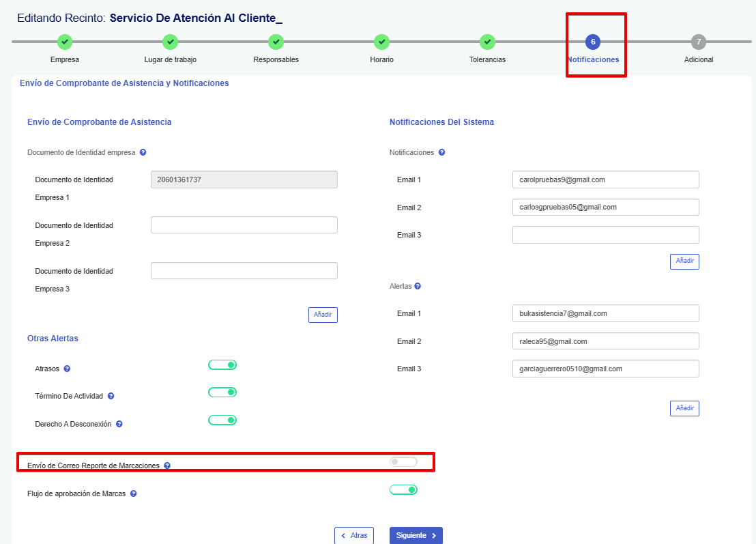This screenshot has height=544, width=756.
Task: Disable the Atrasos alert toggle
Action: pyautogui.click(x=222, y=365)
